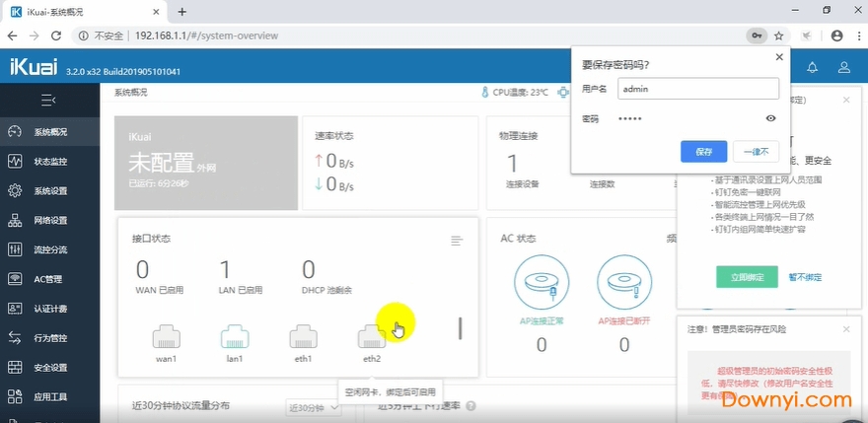
Task: Click the 0 WAN 已启用 count
Action: pos(142,269)
